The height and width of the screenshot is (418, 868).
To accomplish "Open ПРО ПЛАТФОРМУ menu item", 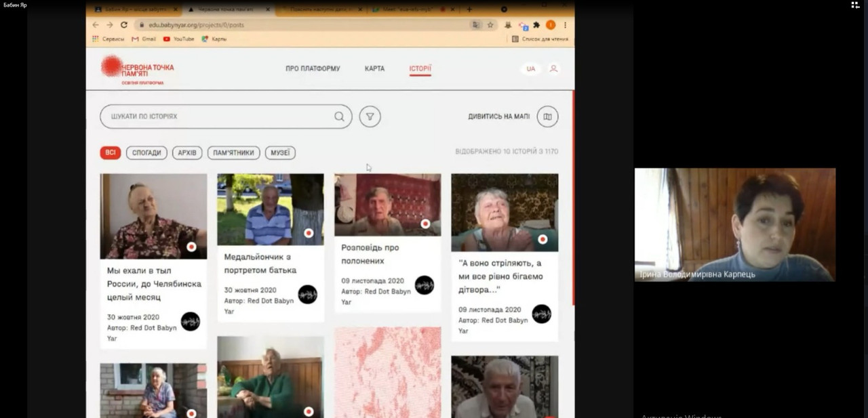I will [313, 68].
